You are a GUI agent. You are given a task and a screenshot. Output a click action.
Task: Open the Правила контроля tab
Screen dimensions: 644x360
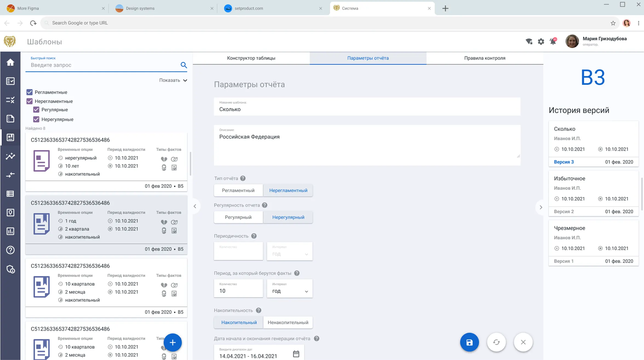485,58
